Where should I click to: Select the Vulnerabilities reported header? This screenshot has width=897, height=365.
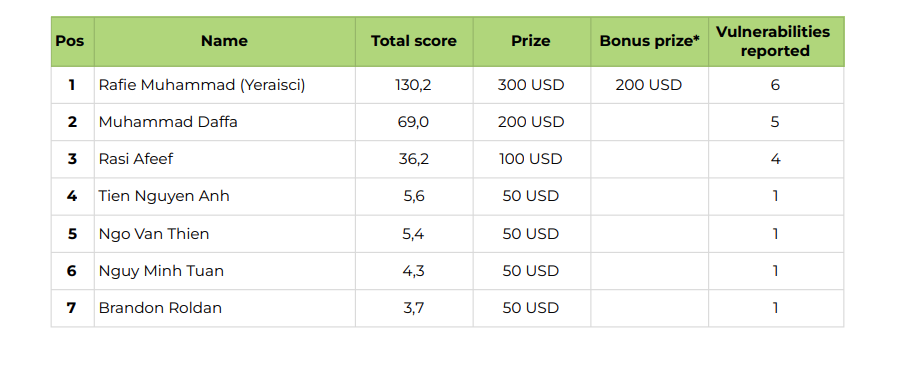(776, 41)
